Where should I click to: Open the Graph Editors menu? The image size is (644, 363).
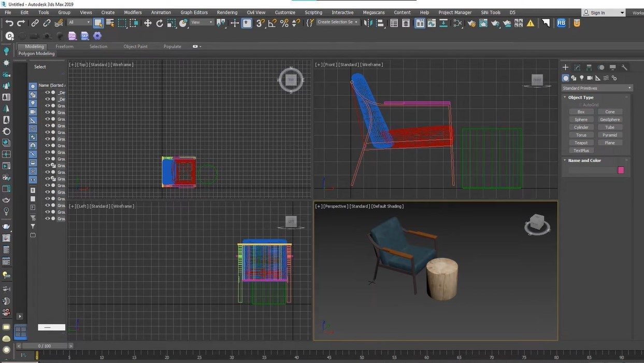point(194,12)
